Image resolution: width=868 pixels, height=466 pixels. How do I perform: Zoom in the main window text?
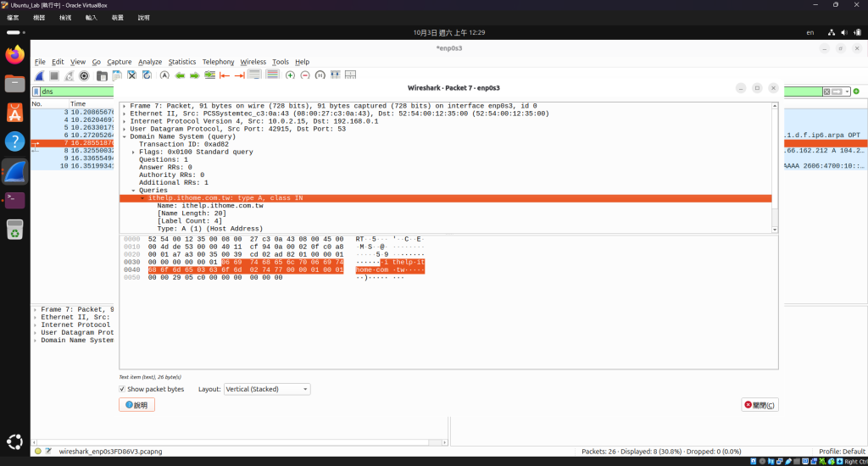point(290,75)
